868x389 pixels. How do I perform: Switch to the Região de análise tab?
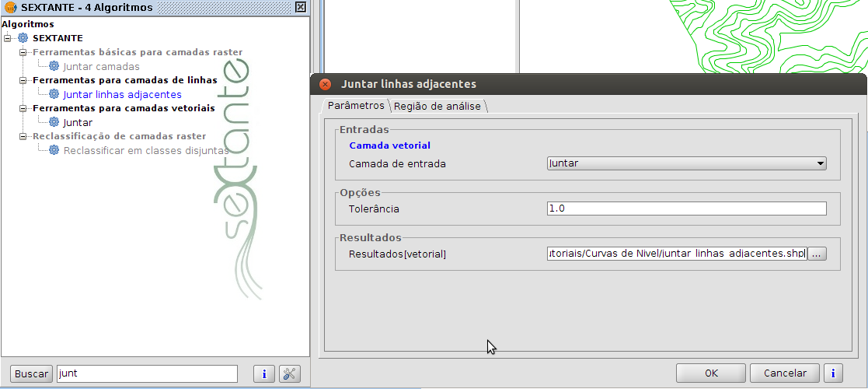click(x=437, y=107)
